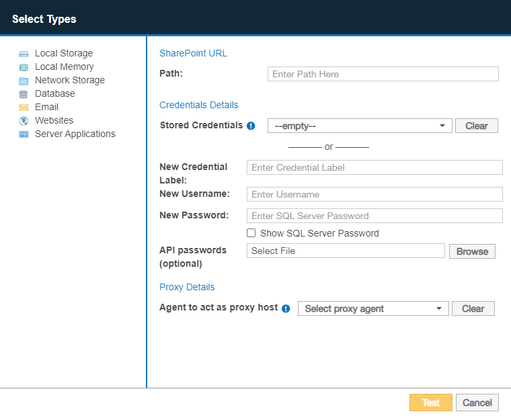Click info icon beside Stored Credentials
This screenshot has height=420, width=511.
(x=251, y=126)
